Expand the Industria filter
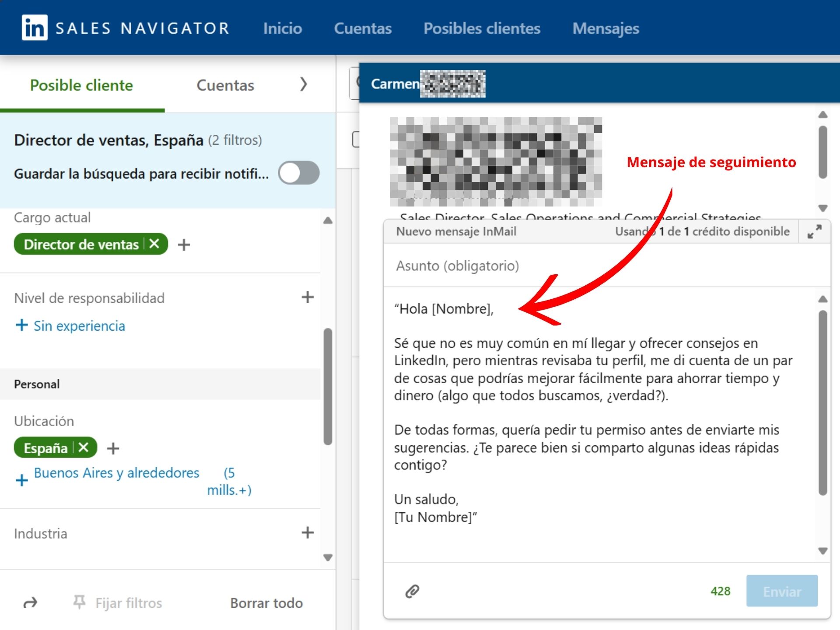This screenshot has width=840, height=630. 308,533
